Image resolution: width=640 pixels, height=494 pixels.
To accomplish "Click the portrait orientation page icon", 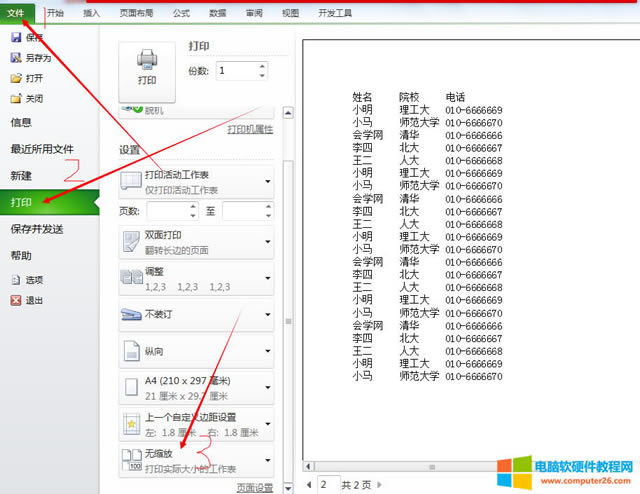I will 132,351.
